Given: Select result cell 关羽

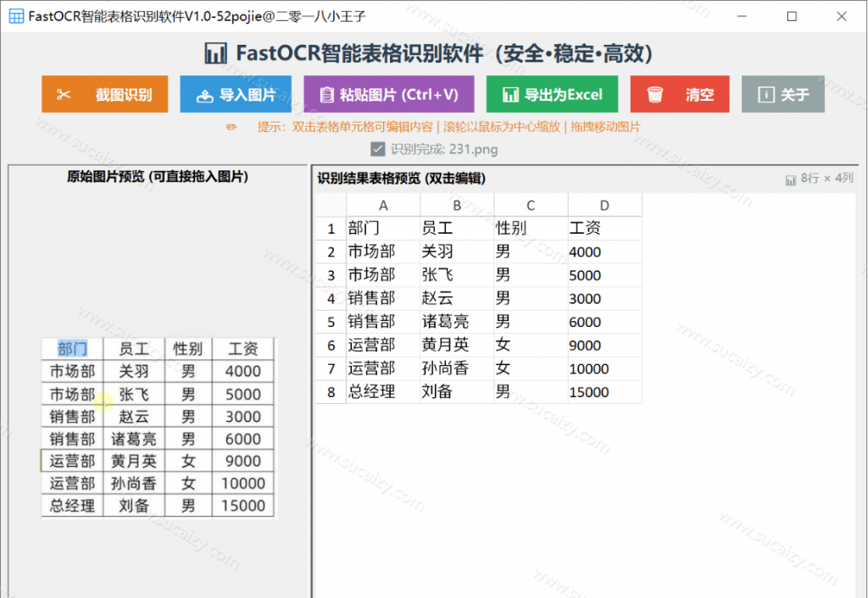Looking at the screenshot, I should tap(457, 252).
